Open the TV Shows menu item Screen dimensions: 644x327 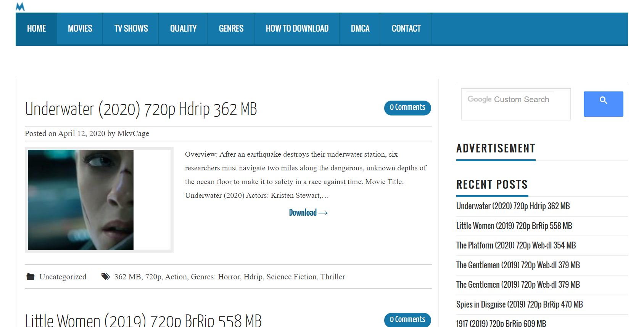pyautogui.click(x=131, y=29)
